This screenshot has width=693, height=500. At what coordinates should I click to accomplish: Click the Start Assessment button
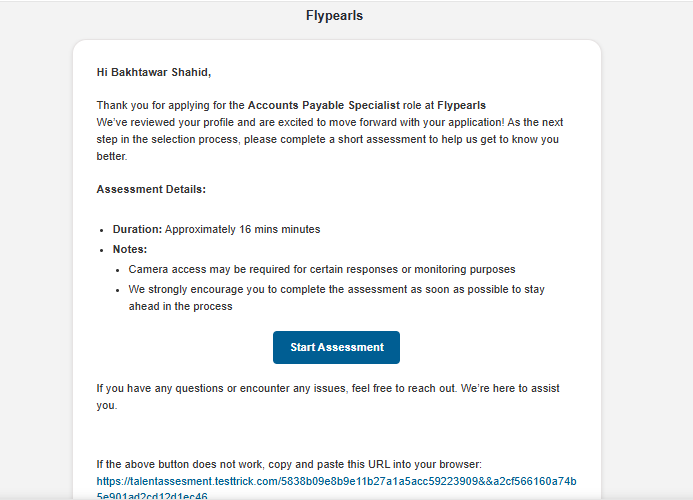(x=336, y=347)
